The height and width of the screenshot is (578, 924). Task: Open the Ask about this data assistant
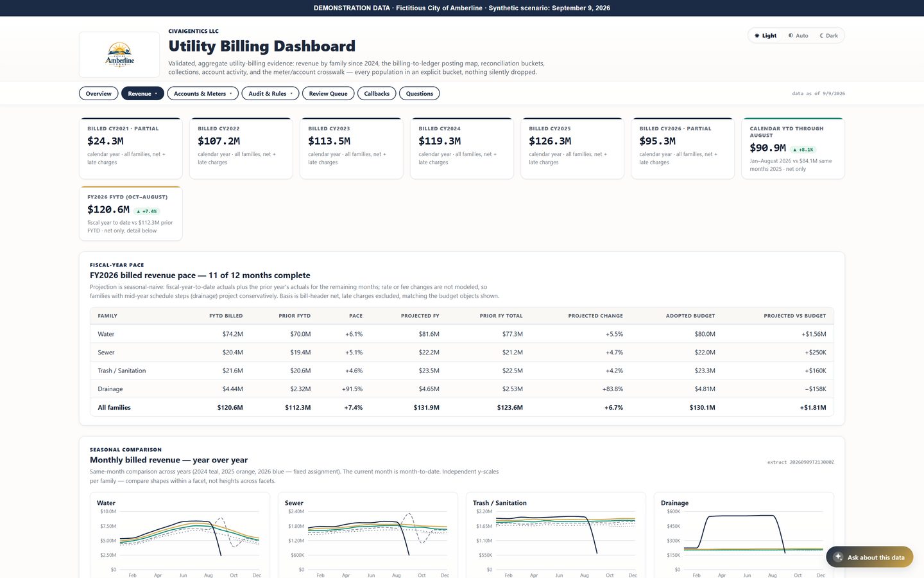[869, 557]
